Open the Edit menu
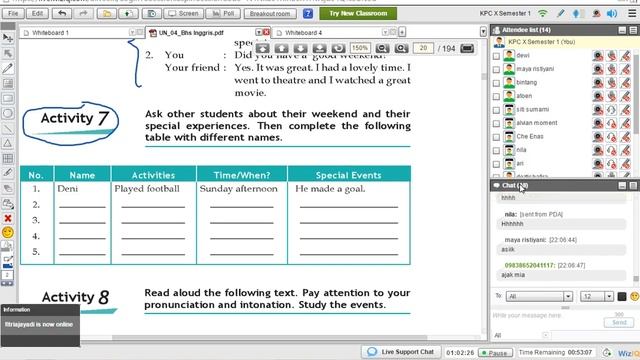This screenshot has width=640, height=360. pos(38,13)
